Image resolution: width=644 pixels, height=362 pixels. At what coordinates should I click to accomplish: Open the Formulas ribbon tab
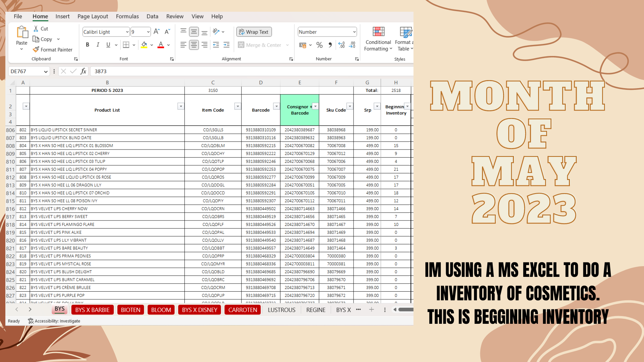127,16
